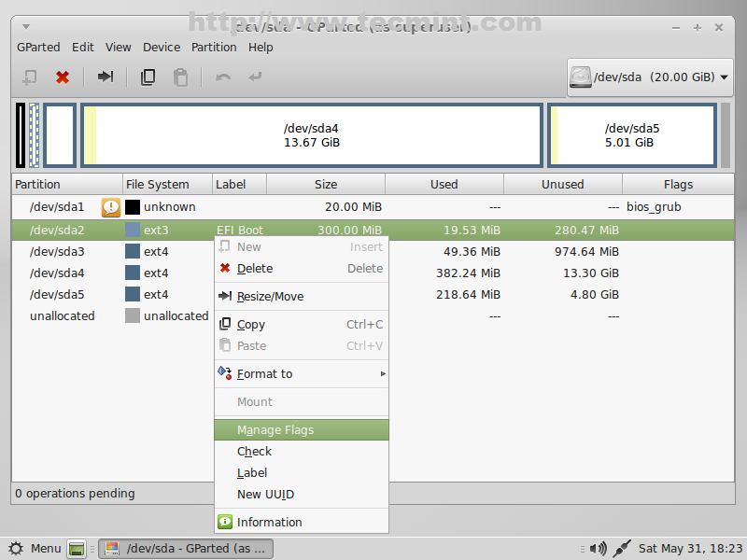Image resolution: width=747 pixels, height=560 pixels.
Task: Click the Unused column header
Action: [x=563, y=184]
